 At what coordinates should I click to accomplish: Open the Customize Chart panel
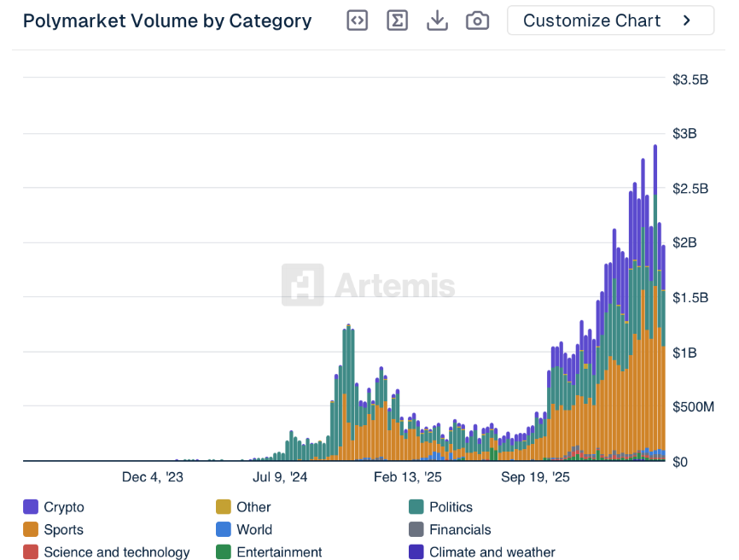(592, 20)
